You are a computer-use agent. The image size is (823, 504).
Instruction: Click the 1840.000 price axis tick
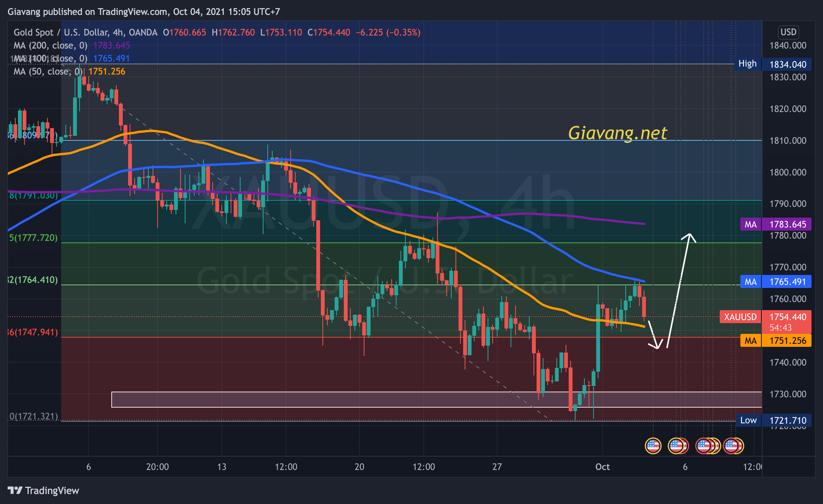click(x=788, y=46)
